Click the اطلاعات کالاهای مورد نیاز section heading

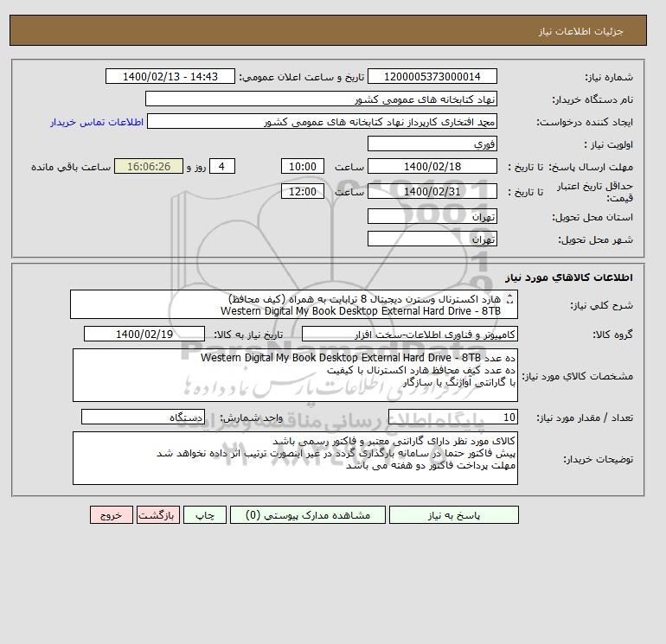[569, 277]
